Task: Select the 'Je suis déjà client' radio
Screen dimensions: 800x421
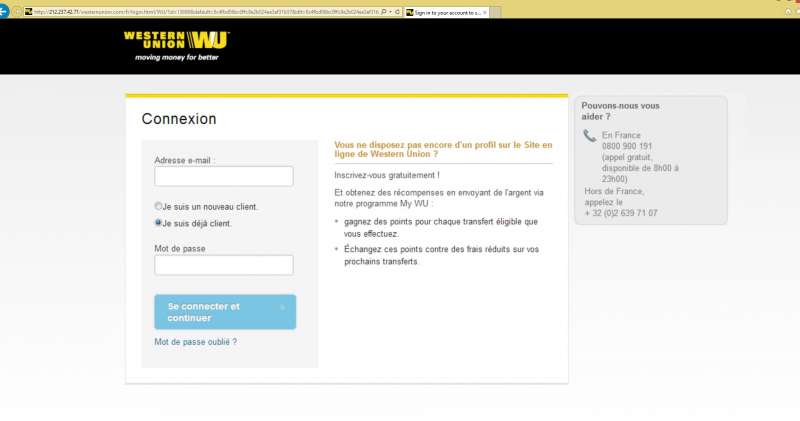Action: (158, 223)
